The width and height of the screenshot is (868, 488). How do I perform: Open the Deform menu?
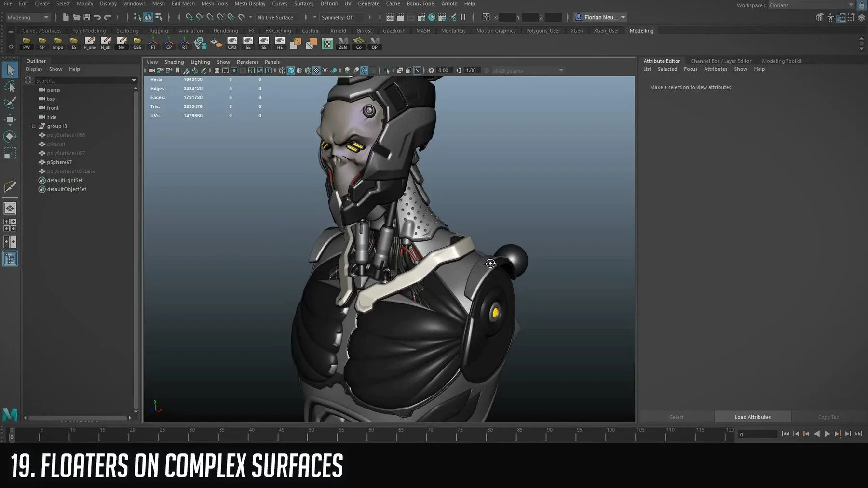tap(329, 3)
